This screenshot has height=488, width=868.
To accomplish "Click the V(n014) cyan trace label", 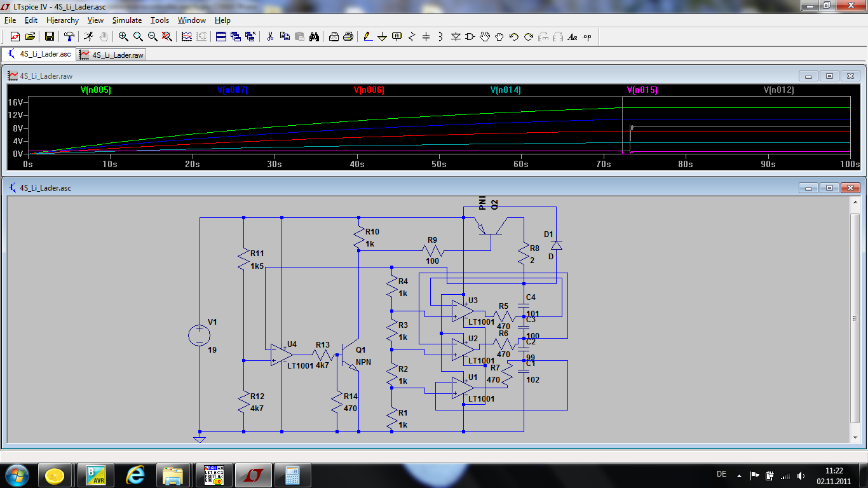I will pyautogui.click(x=506, y=90).
